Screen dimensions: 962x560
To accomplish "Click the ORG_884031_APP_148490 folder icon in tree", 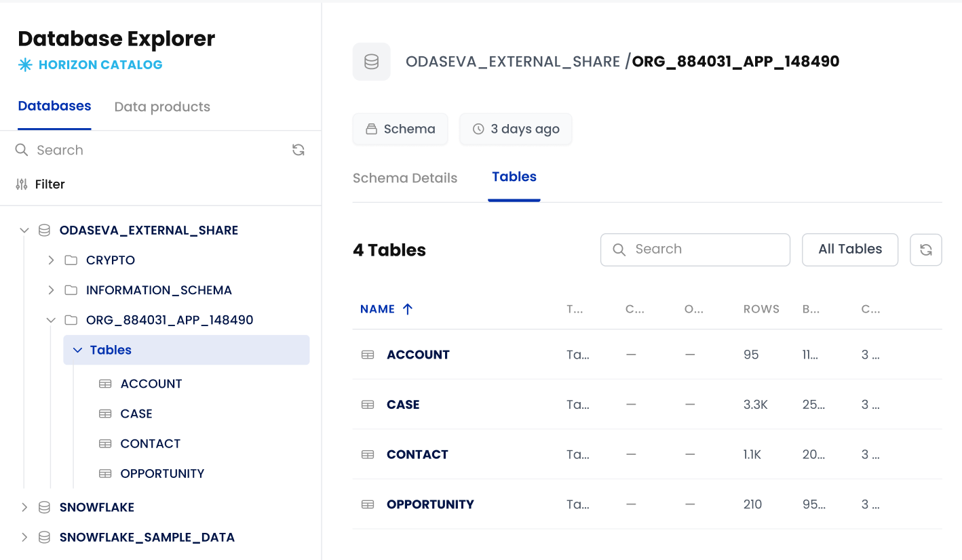I will (71, 320).
